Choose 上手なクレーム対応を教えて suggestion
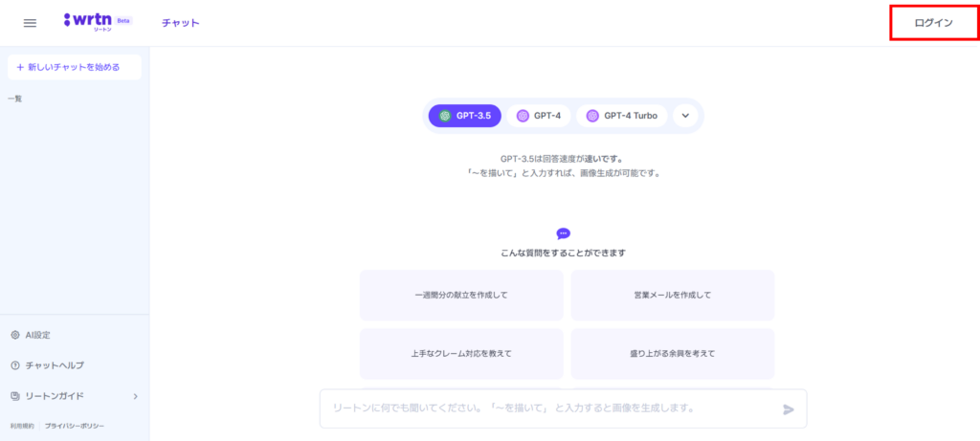 [461, 354]
